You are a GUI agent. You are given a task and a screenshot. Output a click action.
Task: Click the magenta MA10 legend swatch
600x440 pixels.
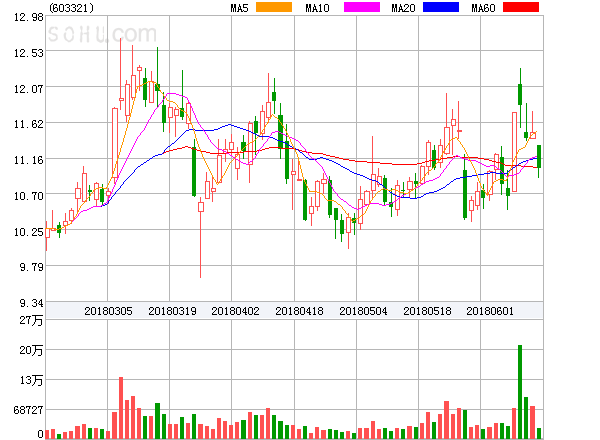362,7
